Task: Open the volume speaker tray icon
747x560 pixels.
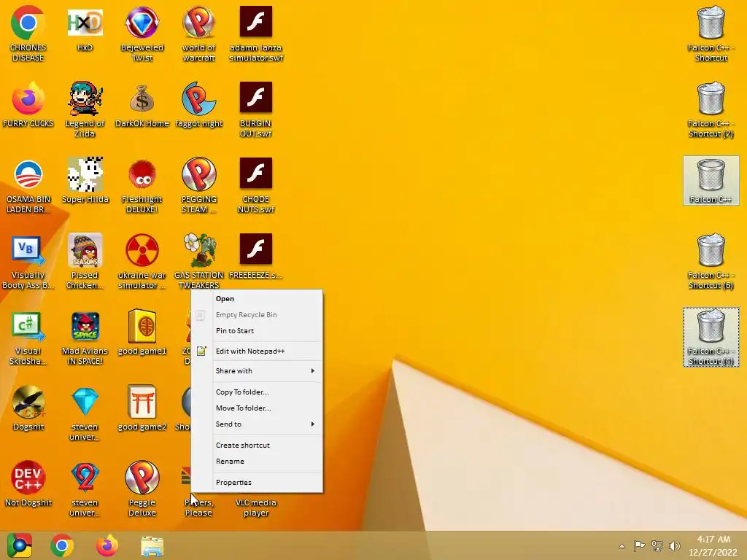Action: click(675, 545)
